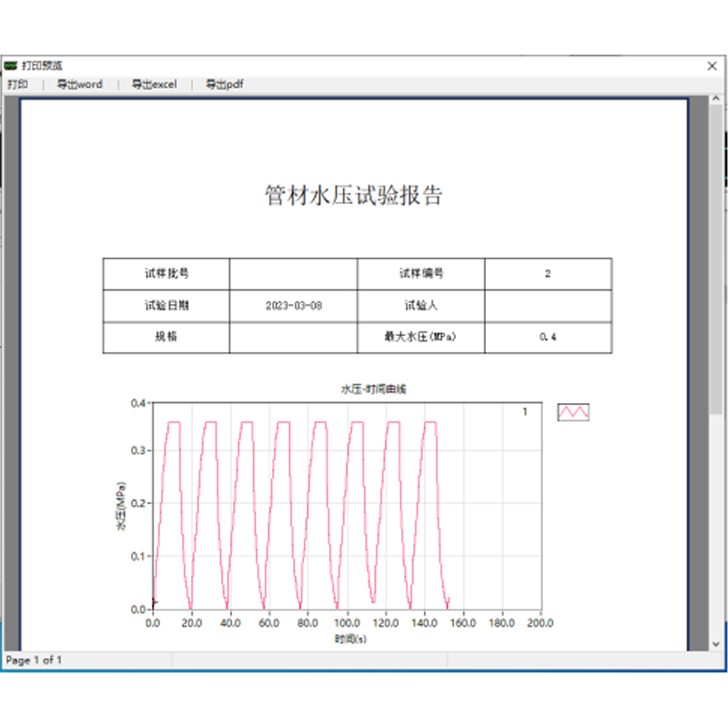
Task: Click the y-axis tick 0.1
Action: (x=138, y=556)
